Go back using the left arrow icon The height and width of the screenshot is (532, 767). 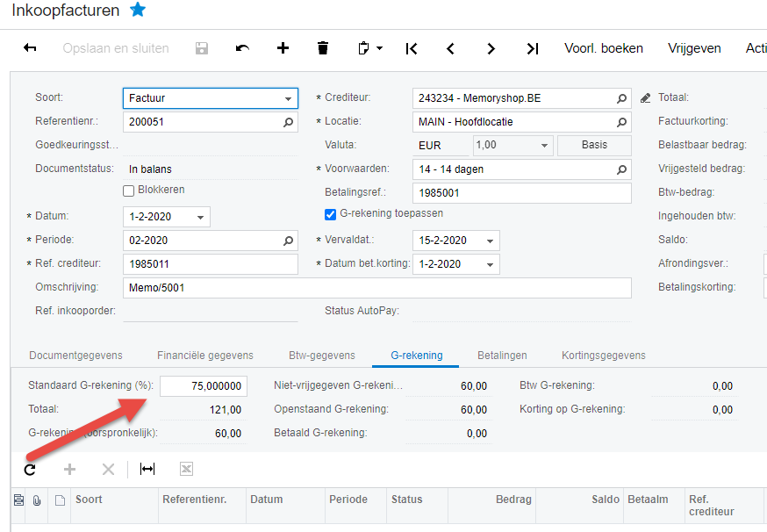(x=30, y=48)
